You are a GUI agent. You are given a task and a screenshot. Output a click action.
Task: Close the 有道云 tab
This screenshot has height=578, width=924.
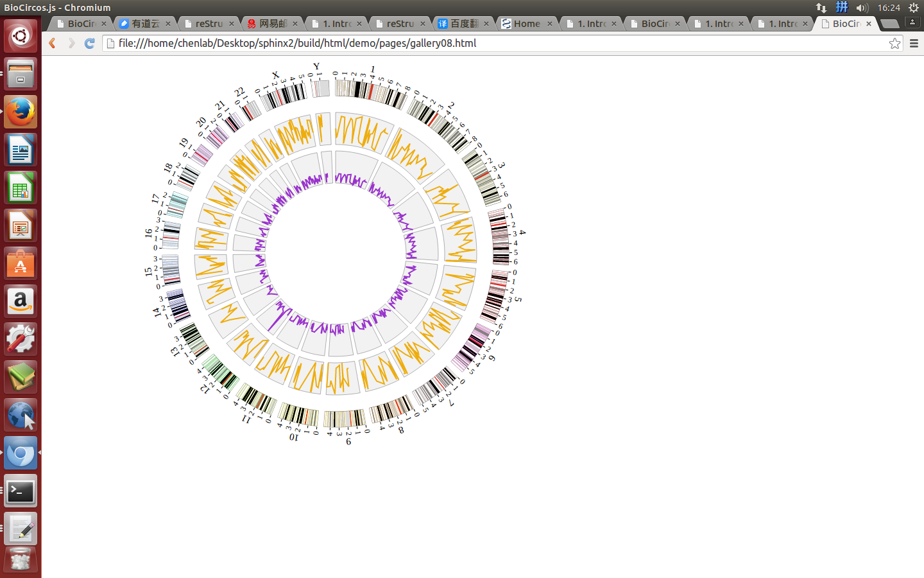point(168,23)
